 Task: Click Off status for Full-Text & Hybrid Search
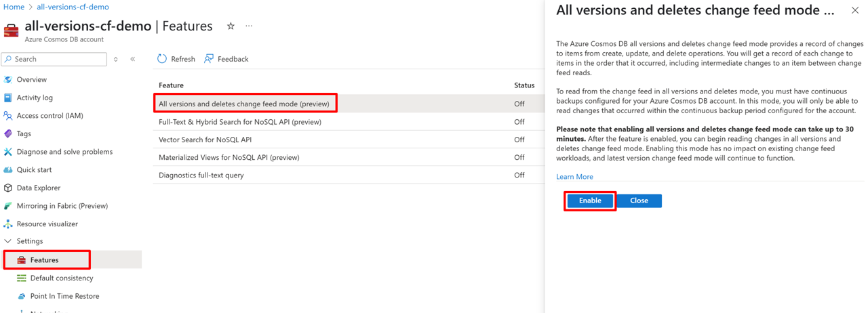(519, 122)
